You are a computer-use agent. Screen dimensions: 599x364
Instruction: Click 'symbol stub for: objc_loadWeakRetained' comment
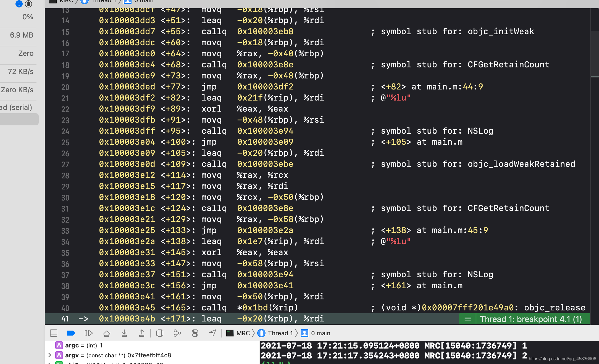(478, 164)
